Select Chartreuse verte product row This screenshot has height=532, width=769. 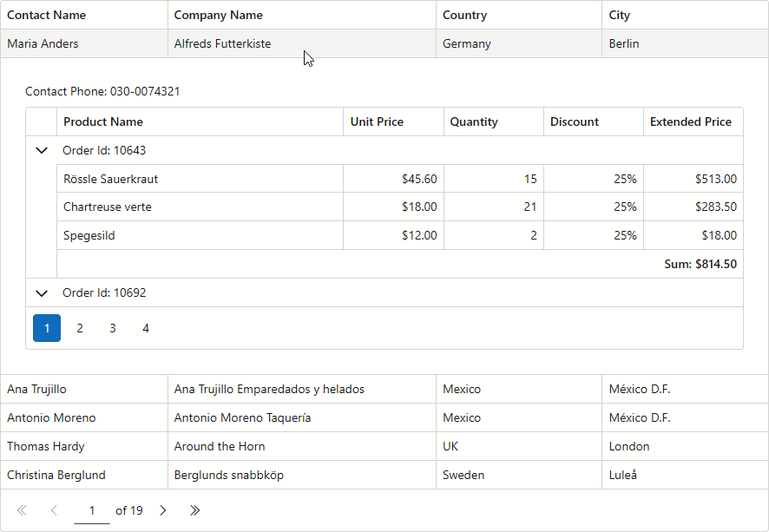point(400,207)
